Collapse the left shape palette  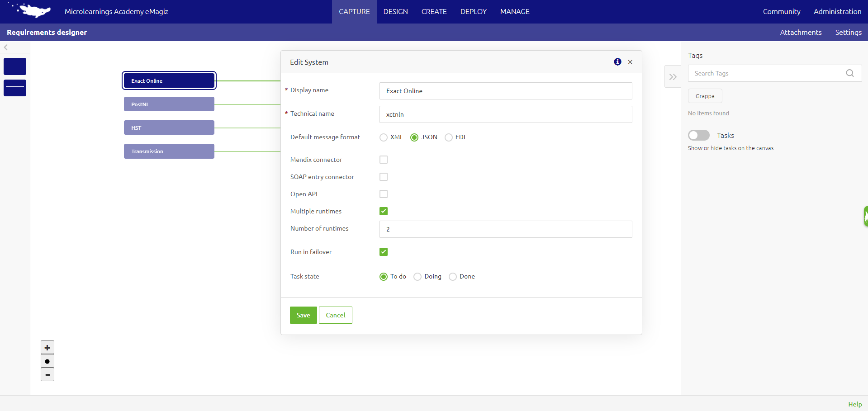pyautogui.click(x=5, y=47)
